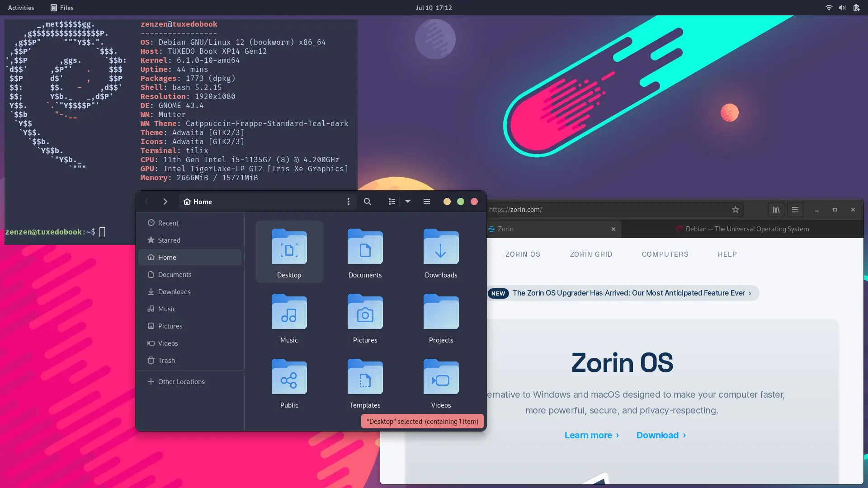868x488 pixels.
Task: Click the search icon in Files header
Action: [x=368, y=202]
